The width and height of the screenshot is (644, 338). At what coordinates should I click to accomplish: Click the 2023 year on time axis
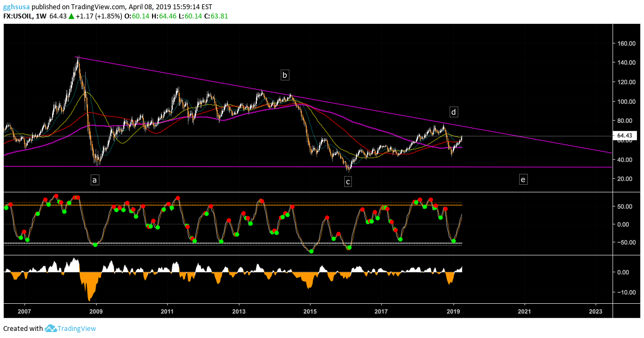(x=596, y=312)
